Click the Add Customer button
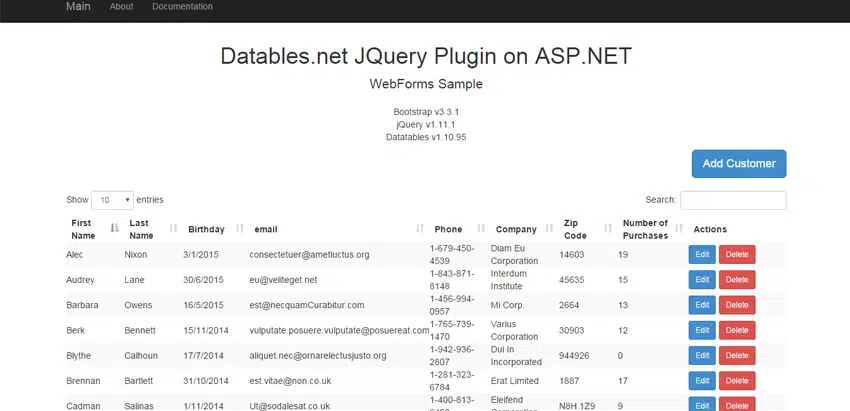 (x=738, y=164)
